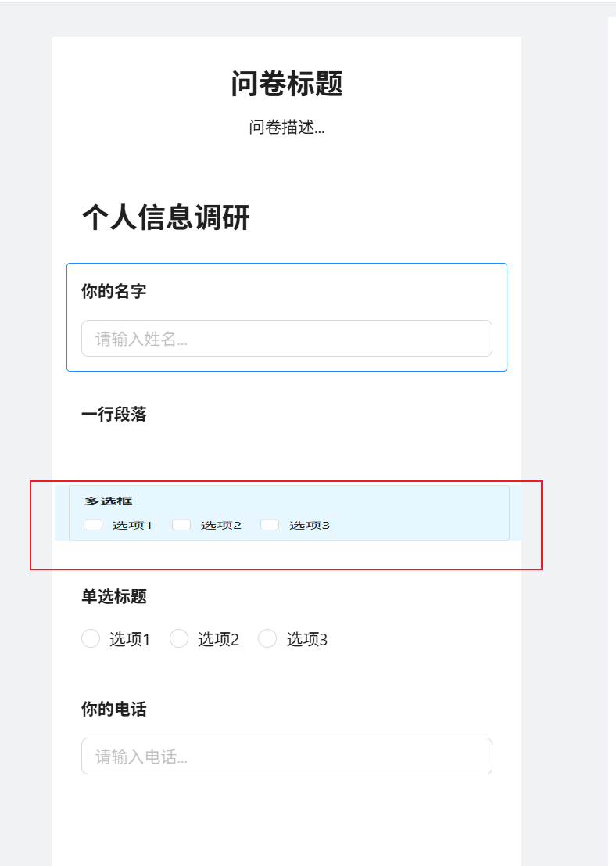Check the 选项1 checkbox under 多选框
616x866 pixels.
(x=91, y=524)
